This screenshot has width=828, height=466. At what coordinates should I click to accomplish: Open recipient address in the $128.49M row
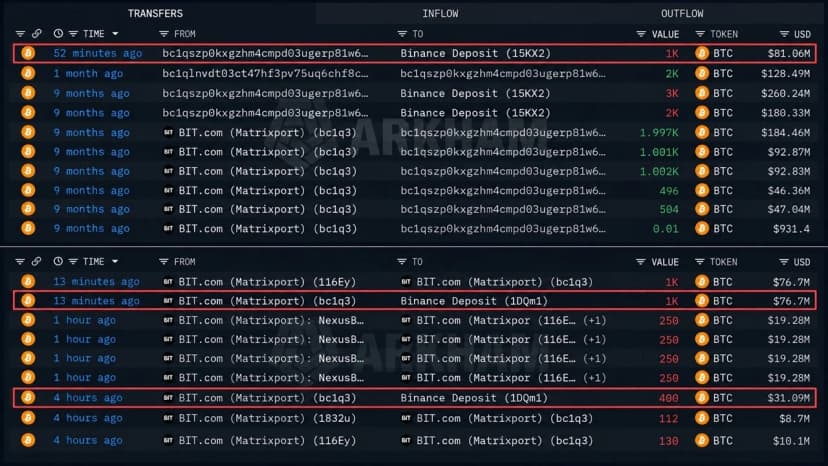pyautogui.click(x=503, y=73)
